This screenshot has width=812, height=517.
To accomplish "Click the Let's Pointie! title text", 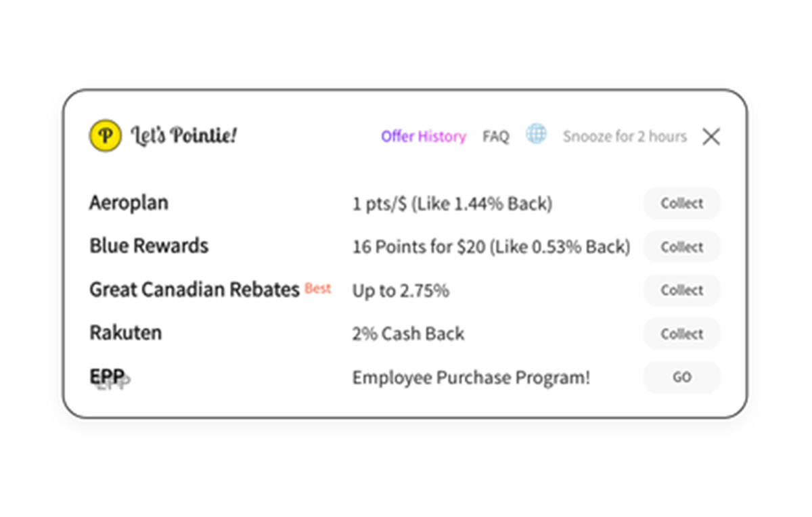I will point(183,135).
